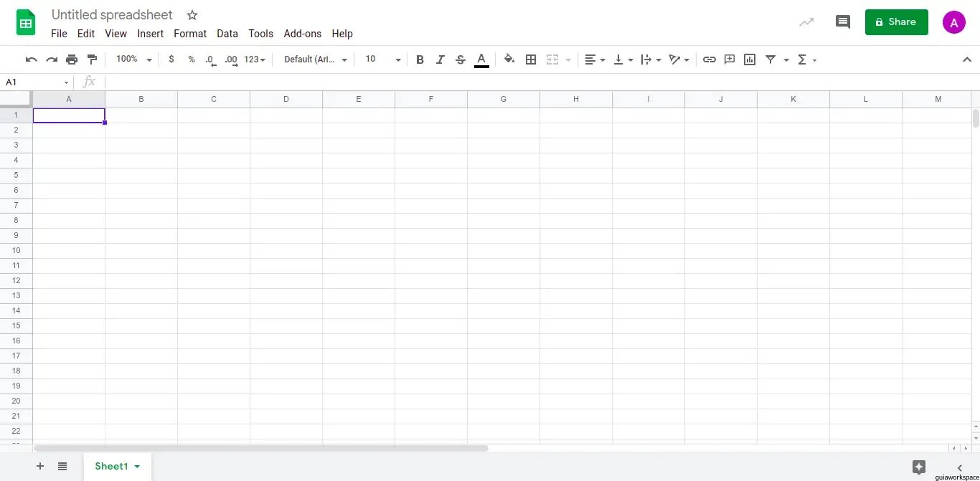Click the Explore icon at bottom right

point(918,467)
